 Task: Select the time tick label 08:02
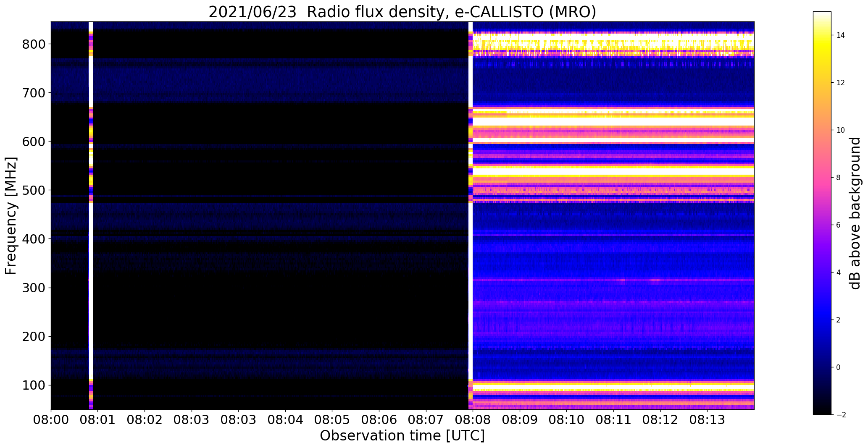tap(145, 419)
